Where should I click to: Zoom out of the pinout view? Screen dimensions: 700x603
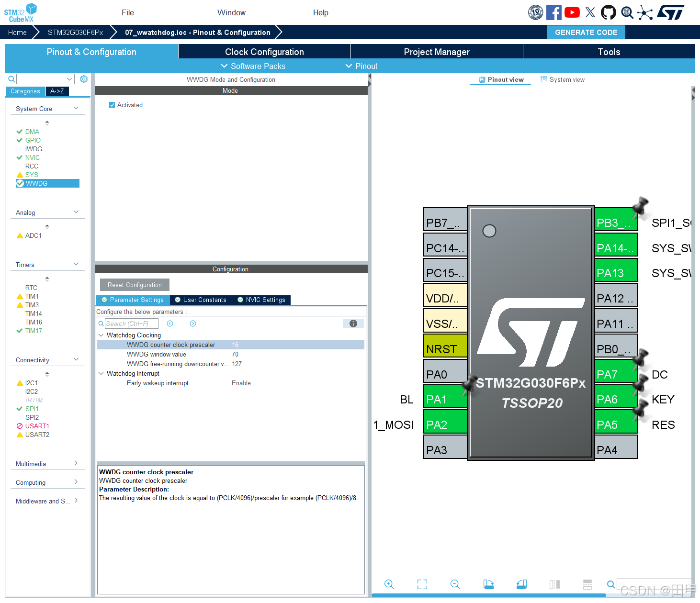tap(455, 584)
